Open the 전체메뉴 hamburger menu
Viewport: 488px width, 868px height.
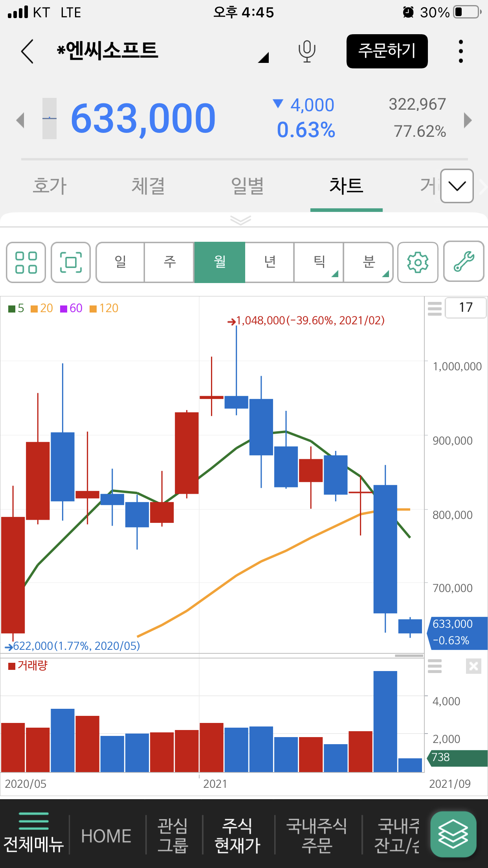pos(34,833)
